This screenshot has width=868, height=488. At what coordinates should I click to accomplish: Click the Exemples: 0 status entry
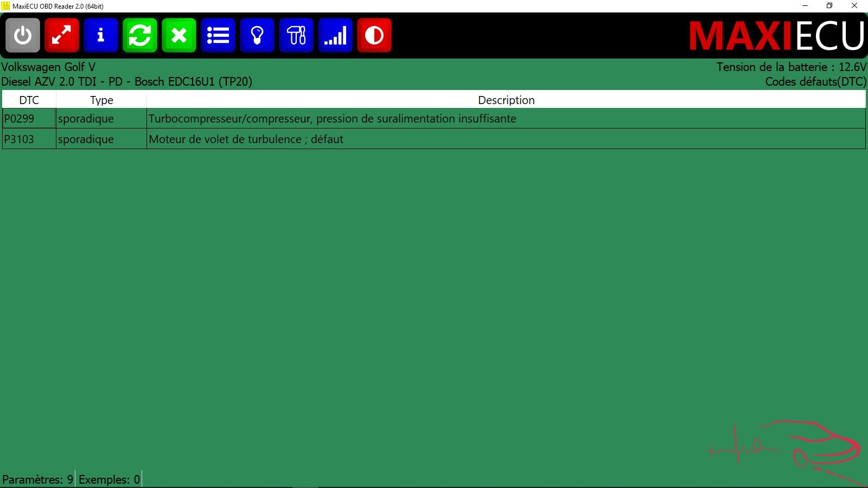coord(109,479)
